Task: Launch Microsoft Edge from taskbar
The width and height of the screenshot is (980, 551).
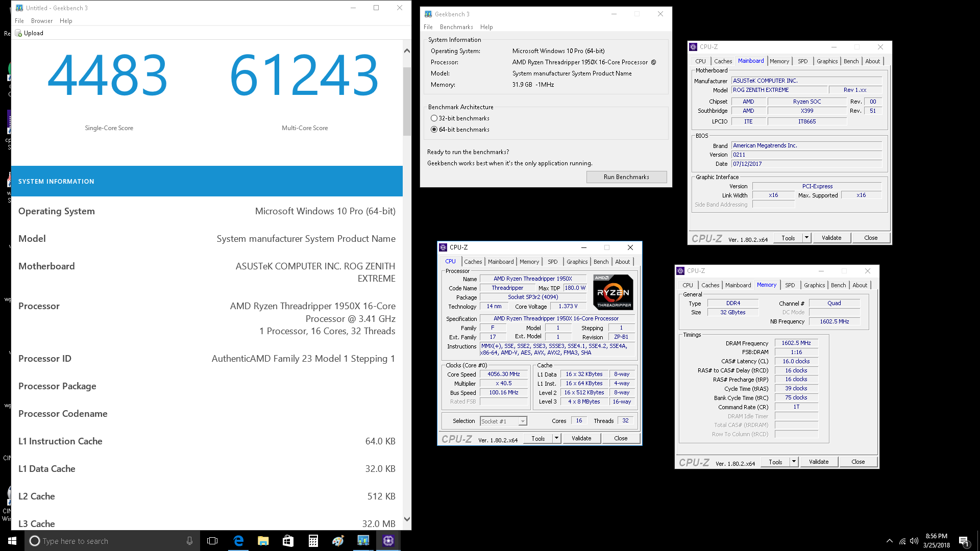Action: click(238, 541)
